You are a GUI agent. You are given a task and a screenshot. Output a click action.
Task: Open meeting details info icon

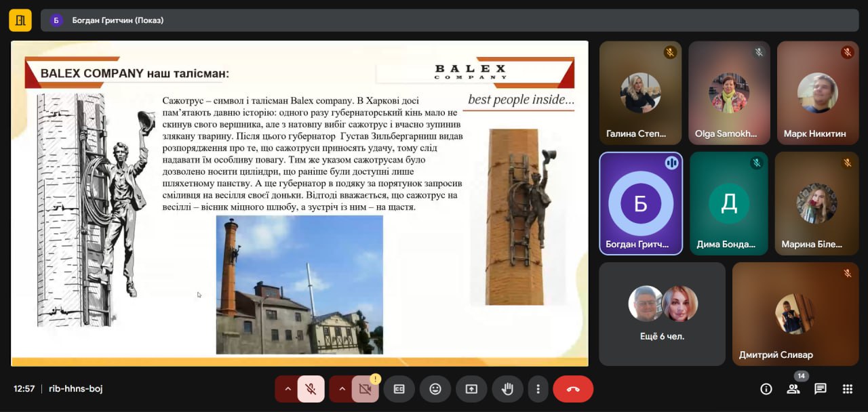766,389
